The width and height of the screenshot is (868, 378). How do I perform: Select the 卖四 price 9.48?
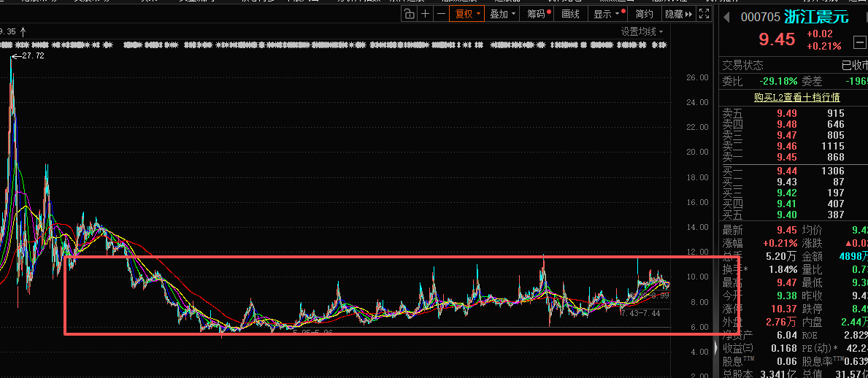[787, 124]
